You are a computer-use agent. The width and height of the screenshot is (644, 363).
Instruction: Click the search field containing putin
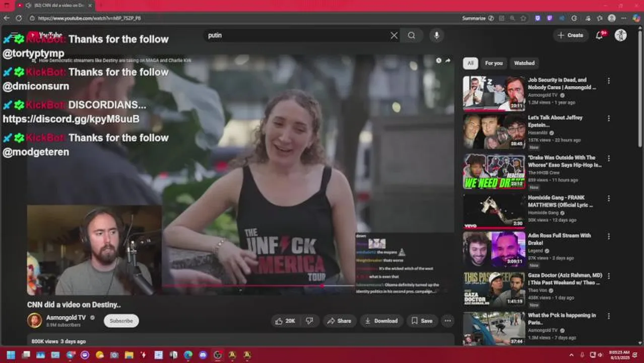[297, 35]
